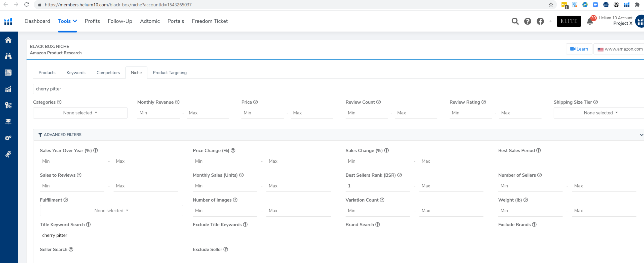Image resolution: width=644 pixels, height=263 pixels.
Task: Click the bar chart analytics sidebar icon
Action: click(8, 89)
